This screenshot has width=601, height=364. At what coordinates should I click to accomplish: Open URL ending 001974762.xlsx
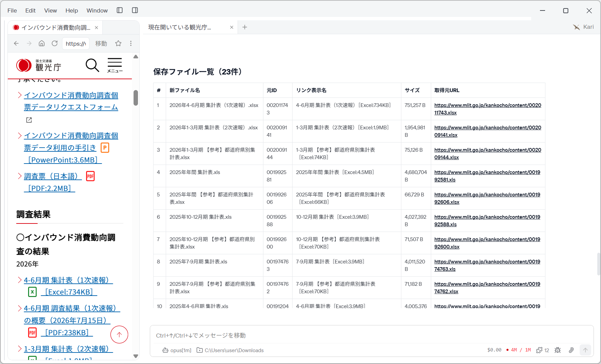[x=487, y=288]
